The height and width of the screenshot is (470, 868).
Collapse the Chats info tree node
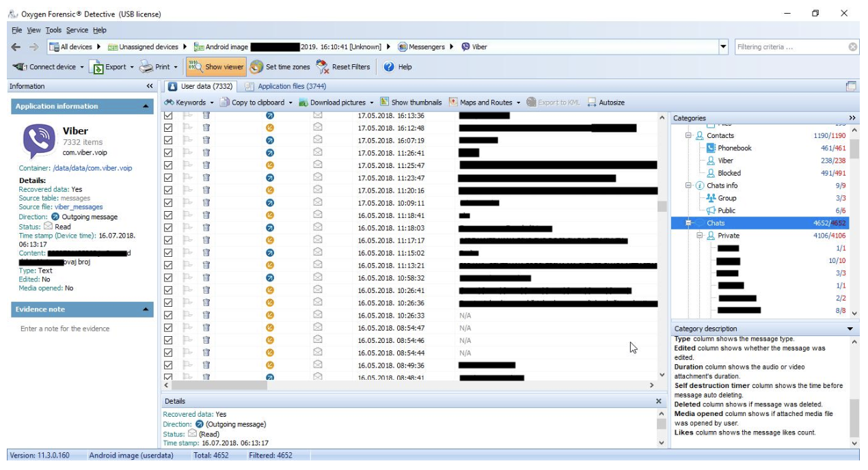coord(689,186)
